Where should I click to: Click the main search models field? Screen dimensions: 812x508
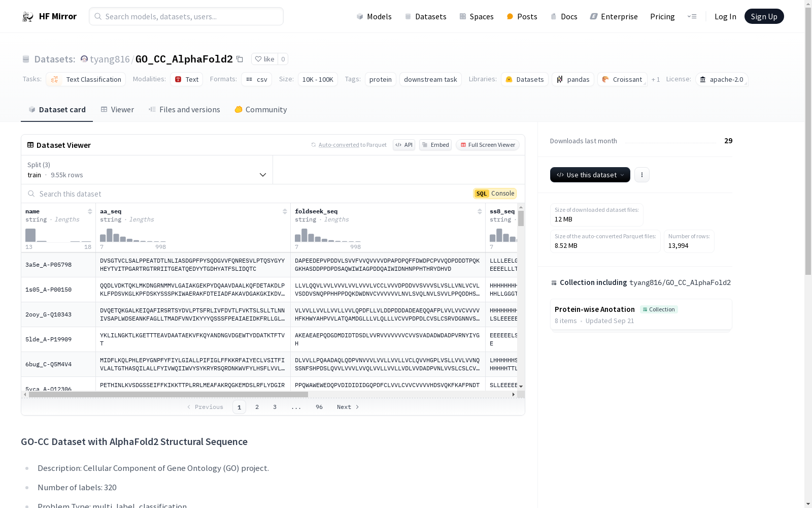click(186, 16)
